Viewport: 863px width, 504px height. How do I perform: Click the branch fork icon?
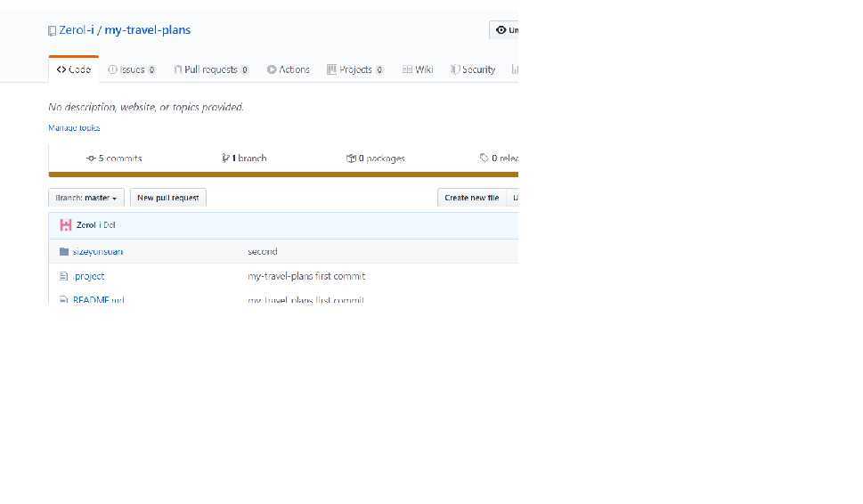coord(225,159)
